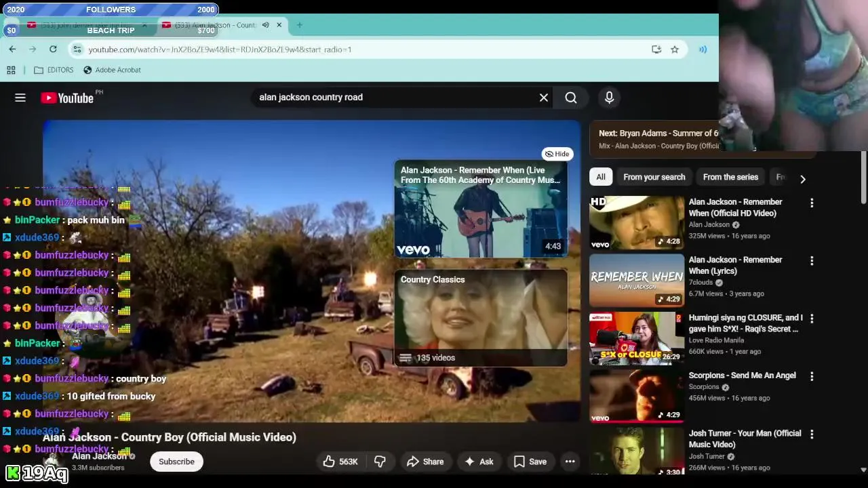Like the video with 563K likes

point(340,462)
